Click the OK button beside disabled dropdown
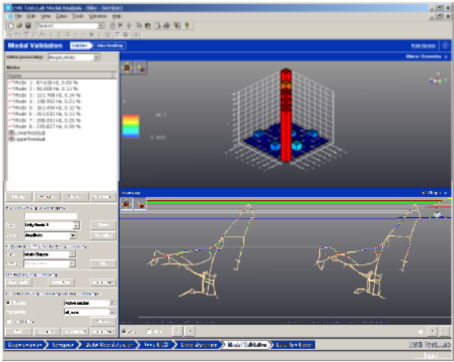Screen dimensions: 454x362 point(103,264)
